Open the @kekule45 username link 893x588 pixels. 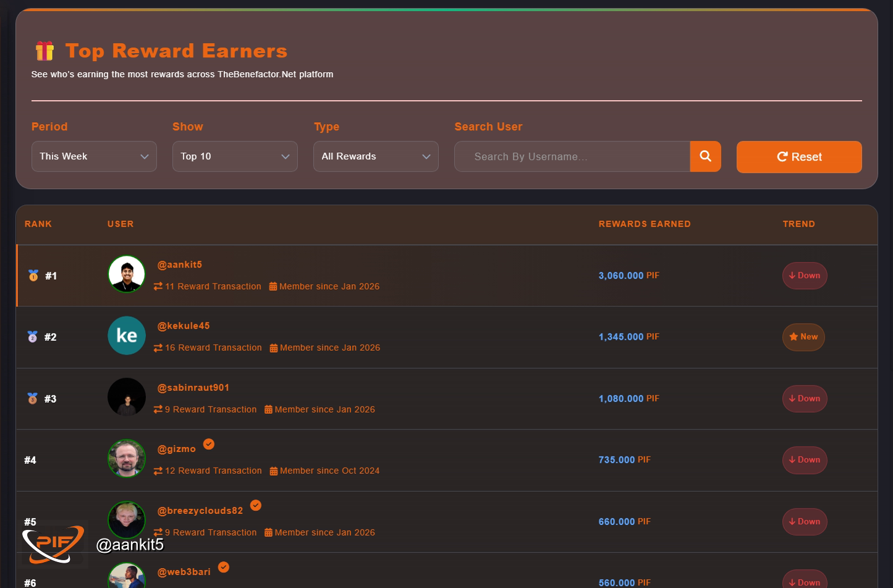click(184, 325)
